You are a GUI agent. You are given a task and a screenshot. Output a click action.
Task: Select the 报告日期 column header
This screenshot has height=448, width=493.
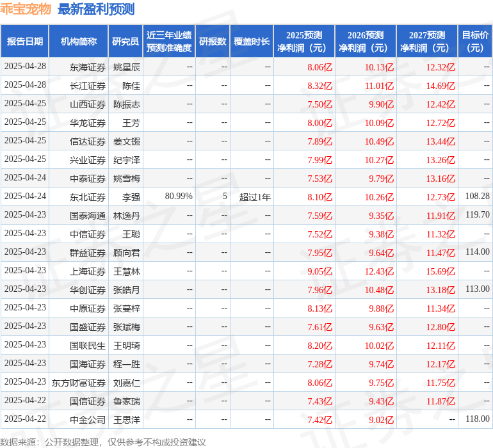(x=25, y=41)
